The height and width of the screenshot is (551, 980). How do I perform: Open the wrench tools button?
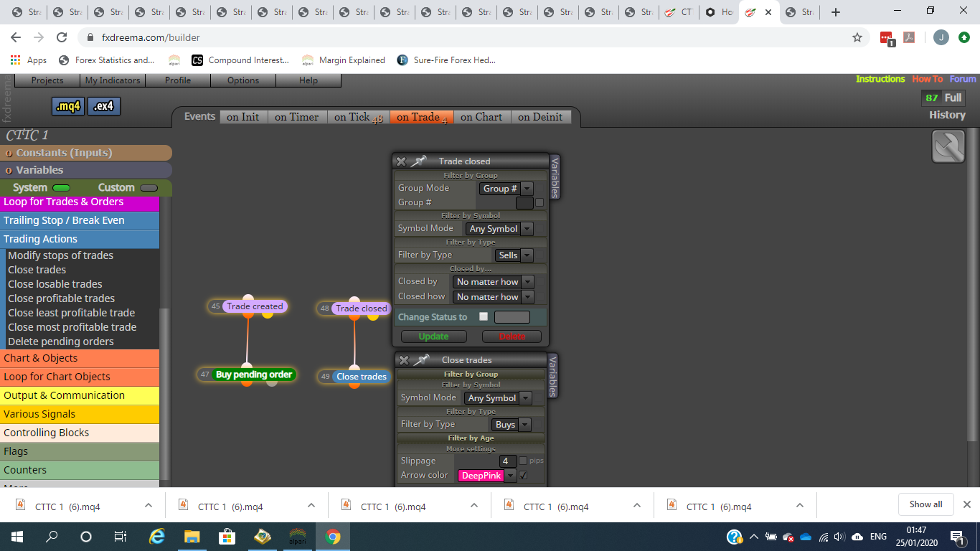coord(948,146)
